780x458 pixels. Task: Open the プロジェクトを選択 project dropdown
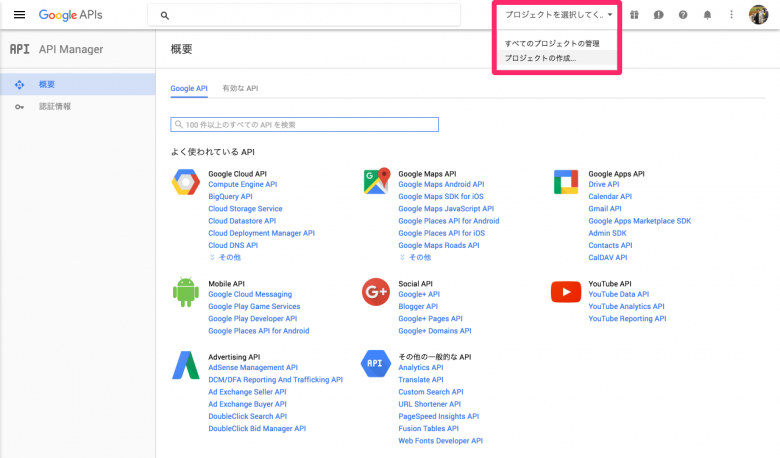click(559, 15)
